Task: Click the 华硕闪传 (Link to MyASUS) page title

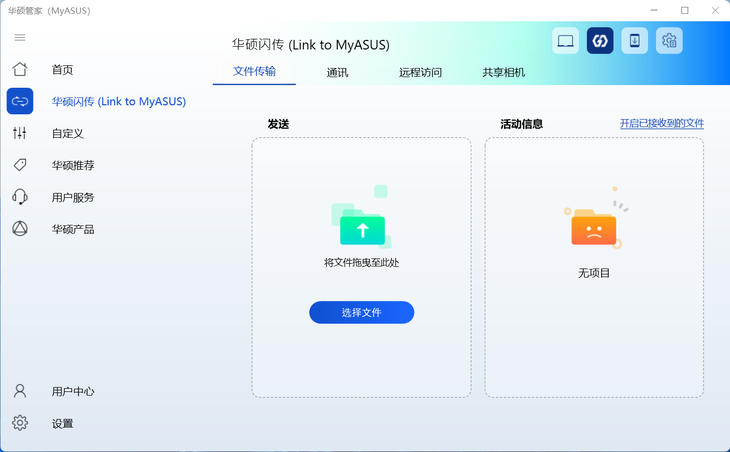Action: [311, 45]
